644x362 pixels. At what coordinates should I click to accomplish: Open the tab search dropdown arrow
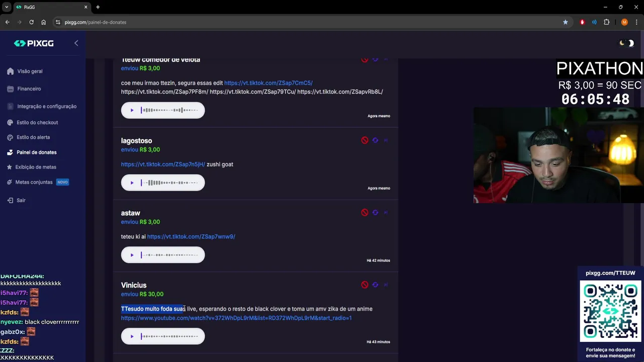point(7,7)
